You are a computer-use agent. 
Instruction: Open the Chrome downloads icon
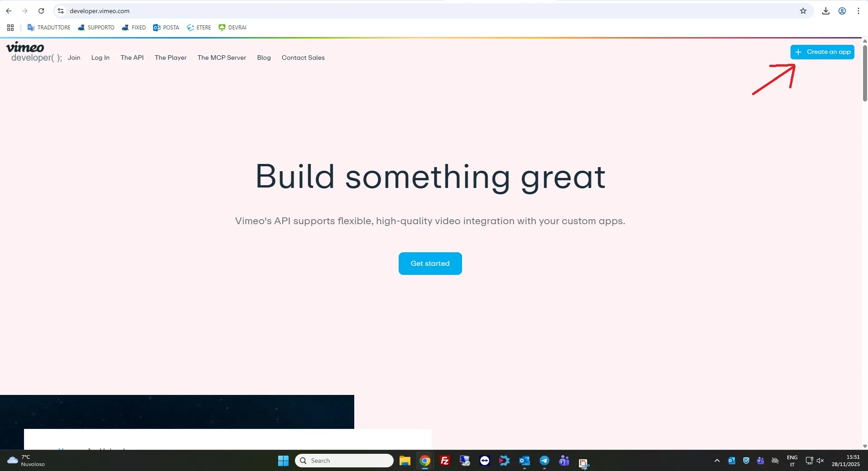tap(826, 11)
